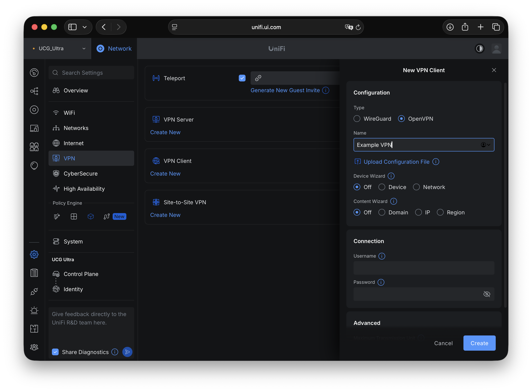
Task: Click Create New under Site-to-Site VPN
Action: 165,215
